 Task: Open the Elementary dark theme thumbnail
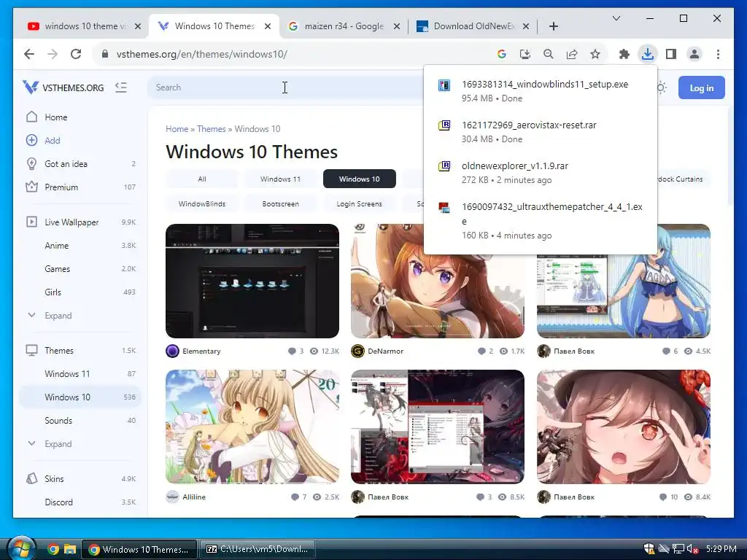tap(252, 281)
